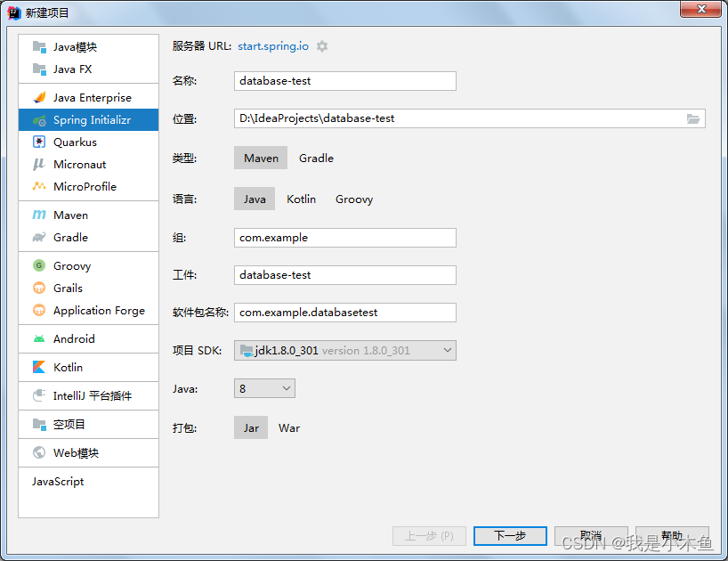The image size is (728, 561).
Task: Choose Kotlin as language
Action: tap(302, 199)
